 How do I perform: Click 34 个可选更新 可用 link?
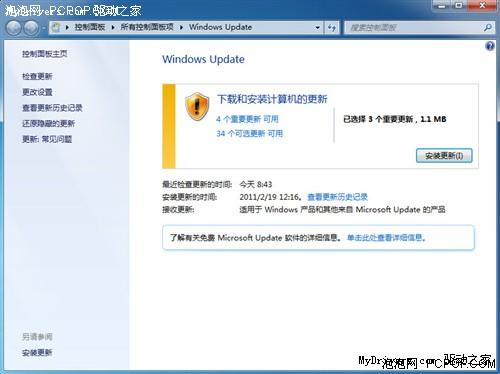point(249,134)
